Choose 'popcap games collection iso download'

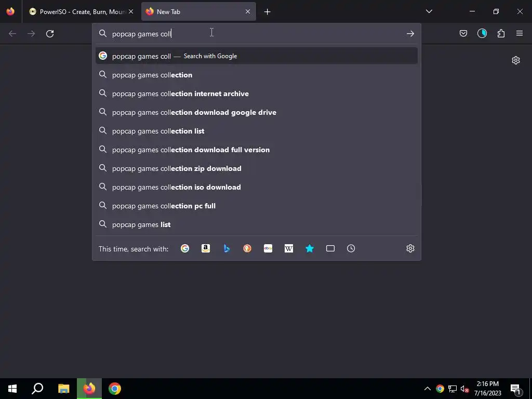tap(257, 187)
